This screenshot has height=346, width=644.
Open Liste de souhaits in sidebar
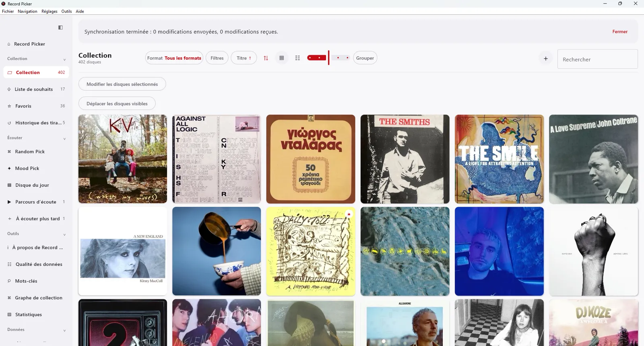click(36, 89)
